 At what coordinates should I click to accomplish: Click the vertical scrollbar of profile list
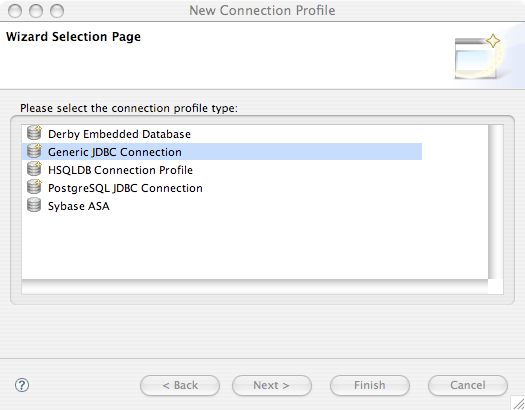[496, 202]
